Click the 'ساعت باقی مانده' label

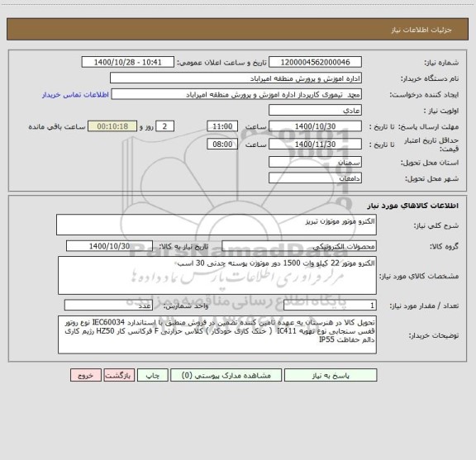point(57,127)
